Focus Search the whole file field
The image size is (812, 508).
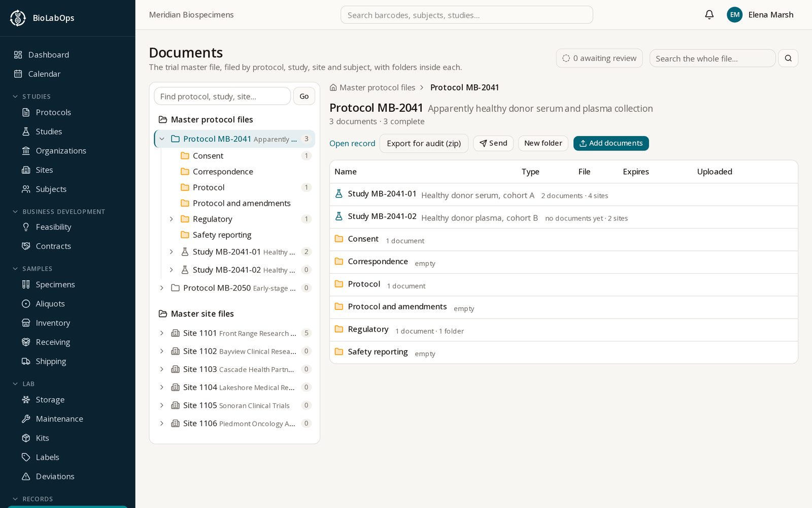(x=713, y=58)
